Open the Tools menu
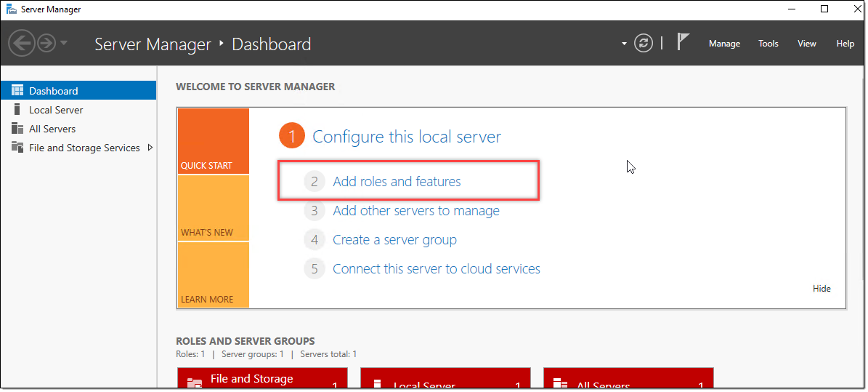Image resolution: width=868 pixels, height=392 pixels. click(768, 44)
